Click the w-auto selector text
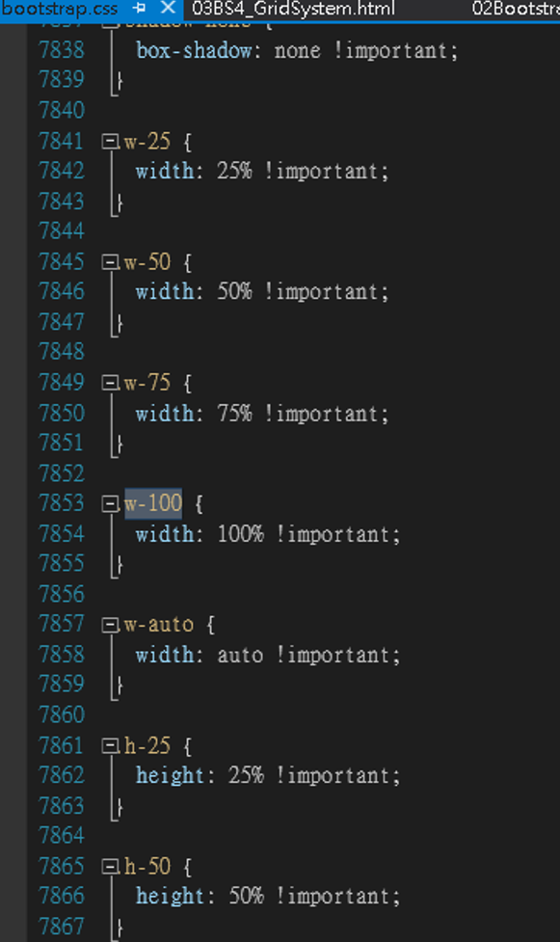560x942 pixels. (x=159, y=624)
